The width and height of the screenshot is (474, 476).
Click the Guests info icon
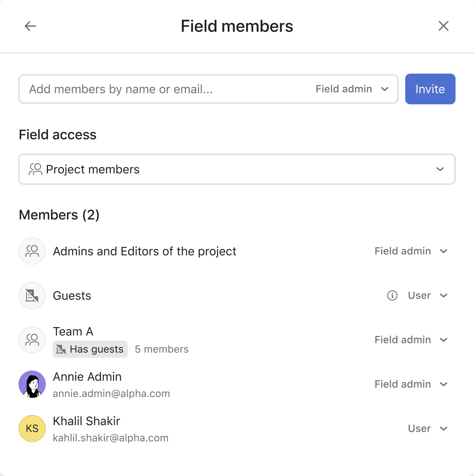(x=392, y=296)
